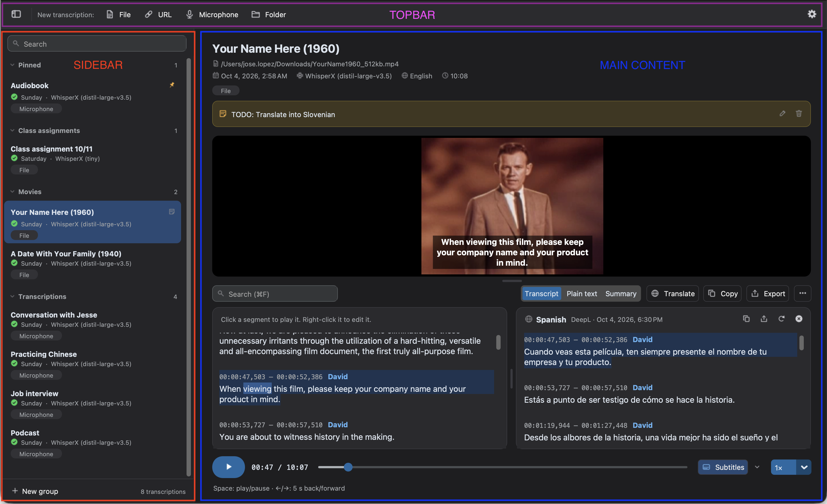
Task: Delete the TODO note with trash icon
Action: (x=799, y=114)
